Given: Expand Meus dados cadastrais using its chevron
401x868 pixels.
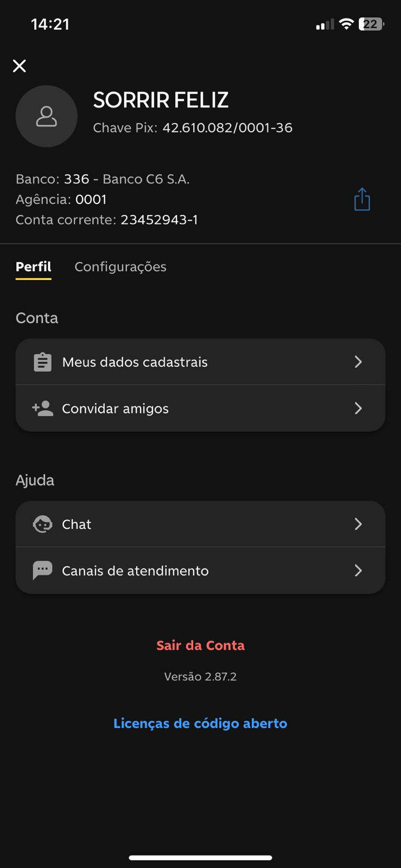Looking at the screenshot, I should coord(358,362).
